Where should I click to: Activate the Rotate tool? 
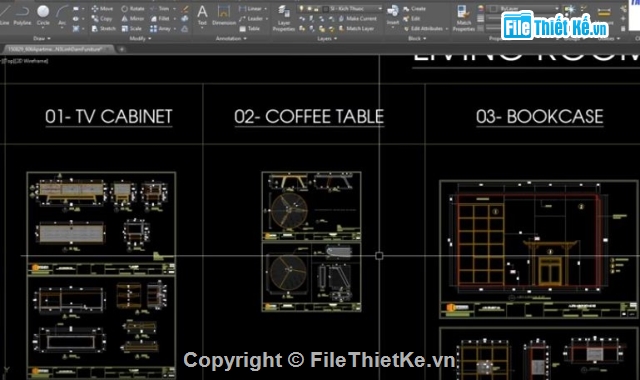click(133, 8)
